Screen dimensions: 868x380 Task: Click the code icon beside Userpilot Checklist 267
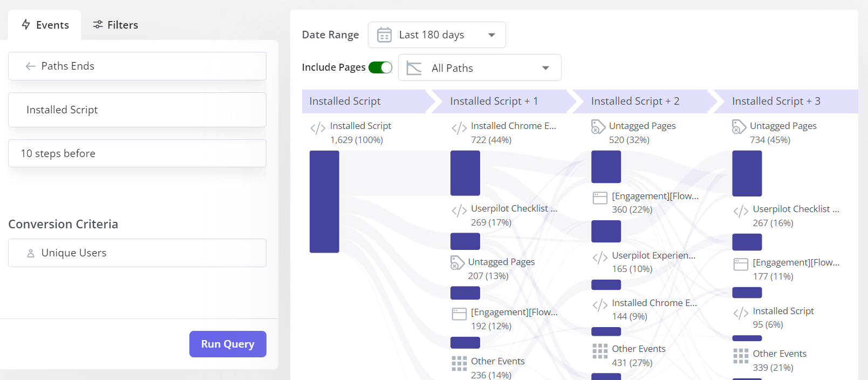pos(741,211)
